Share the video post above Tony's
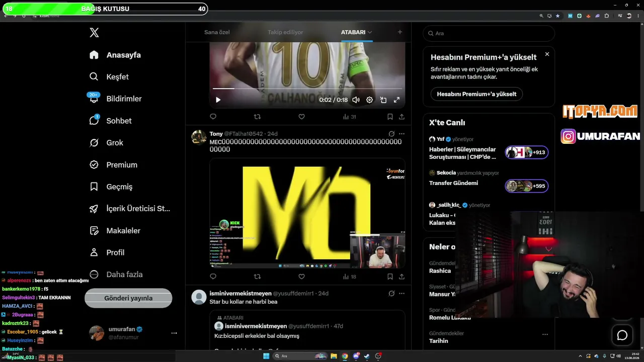This screenshot has width=644, height=362. coord(401,117)
